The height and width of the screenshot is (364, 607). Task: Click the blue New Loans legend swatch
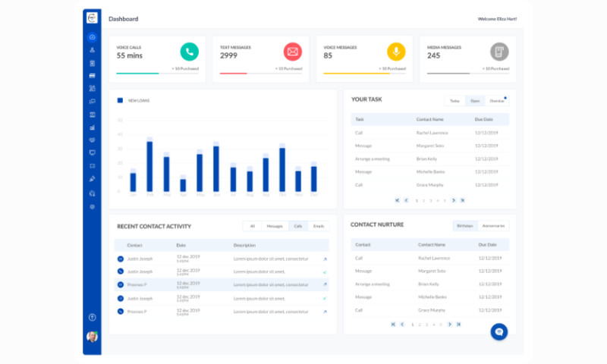coord(120,101)
